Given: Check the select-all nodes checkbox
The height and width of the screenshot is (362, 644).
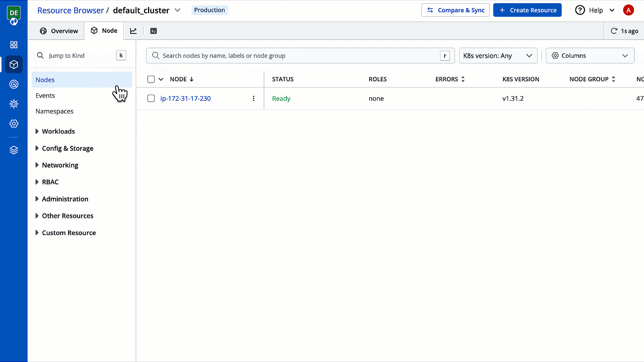Looking at the screenshot, I should click(x=151, y=79).
